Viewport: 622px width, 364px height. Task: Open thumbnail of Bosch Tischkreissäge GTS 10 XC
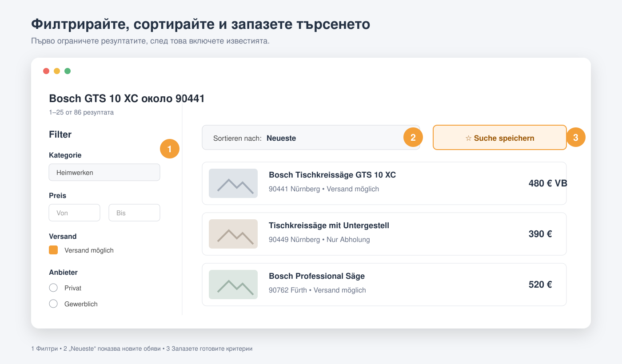click(233, 183)
